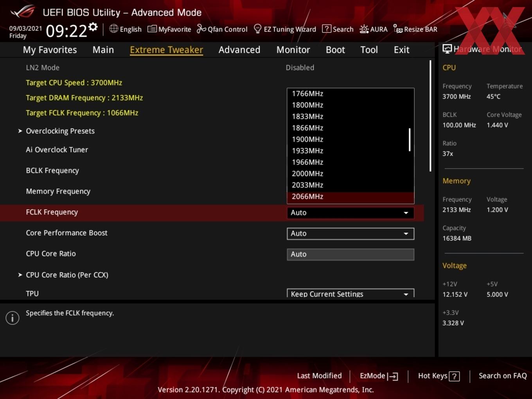532x399 pixels.
Task: Click Target FCLK Frequency : 1066MHz text
Action: click(x=82, y=113)
